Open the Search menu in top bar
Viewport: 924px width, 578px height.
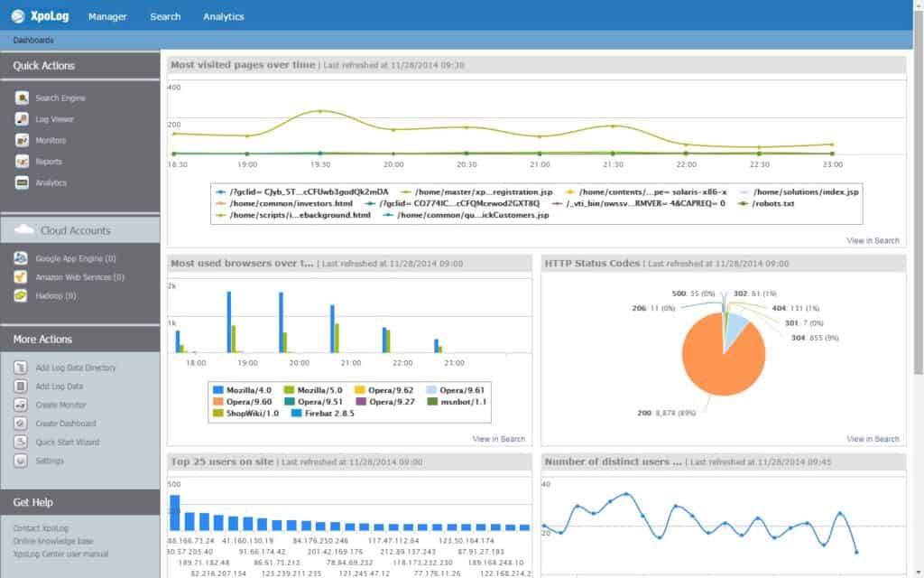pyautogui.click(x=165, y=16)
